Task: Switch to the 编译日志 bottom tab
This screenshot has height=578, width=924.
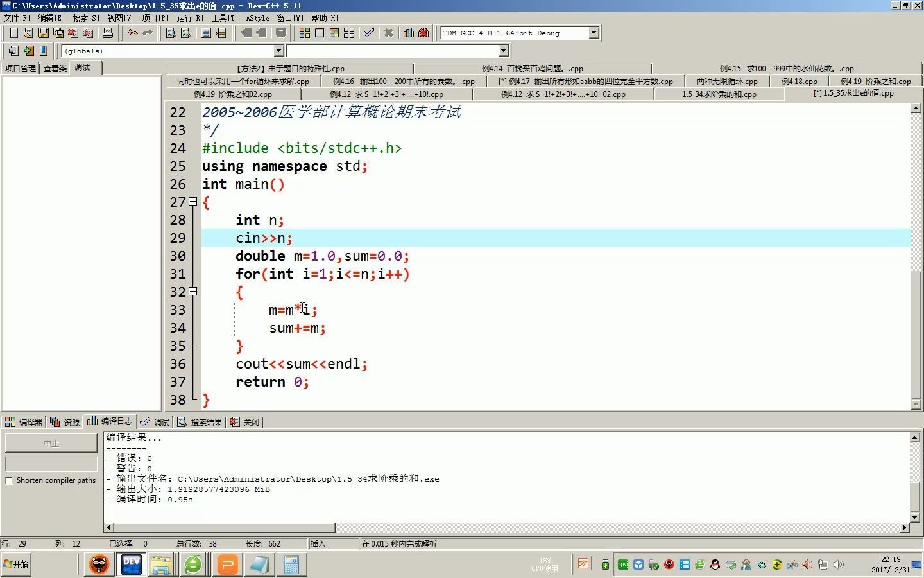Action: tap(110, 421)
